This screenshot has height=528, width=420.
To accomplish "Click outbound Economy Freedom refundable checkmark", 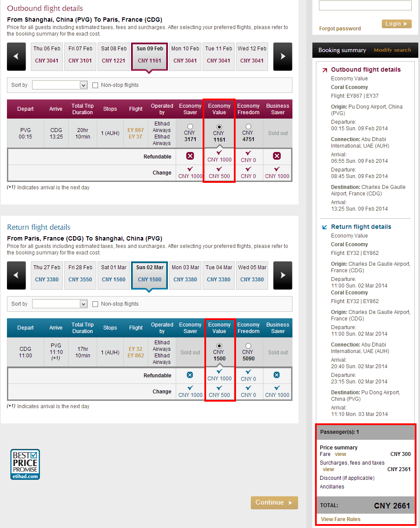I will [x=248, y=153].
